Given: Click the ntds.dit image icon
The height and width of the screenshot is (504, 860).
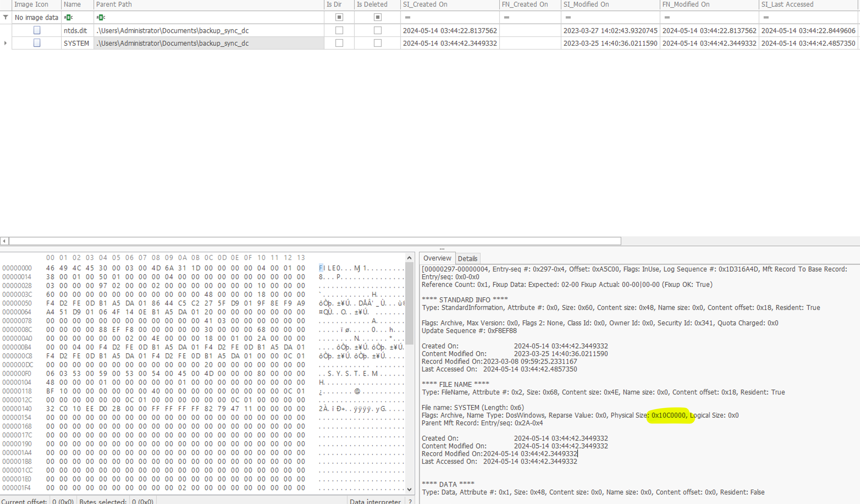Looking at the screenshot, I should pos(37,30).
